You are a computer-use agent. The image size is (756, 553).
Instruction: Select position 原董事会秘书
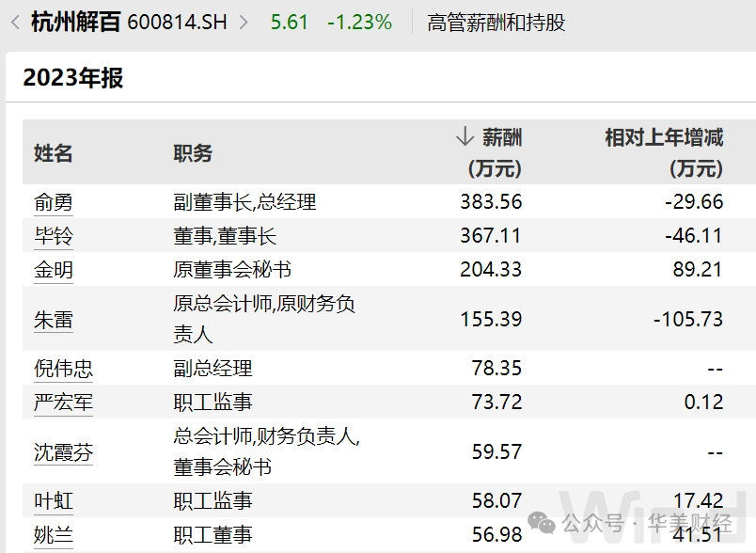pyautogui.click(x=232, y=270)
